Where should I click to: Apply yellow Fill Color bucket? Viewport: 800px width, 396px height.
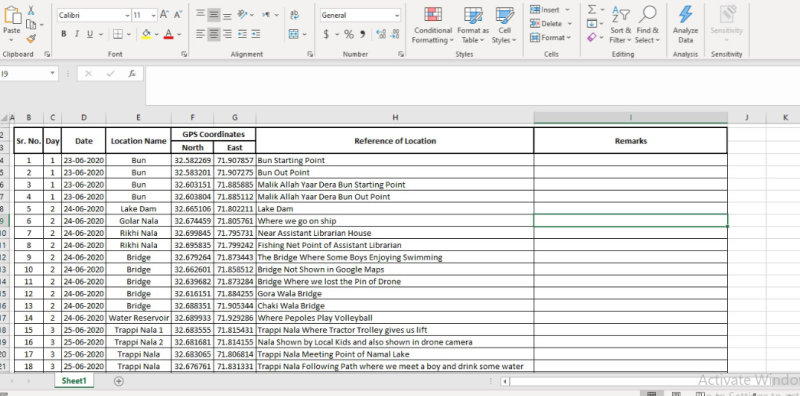point(146,34)
